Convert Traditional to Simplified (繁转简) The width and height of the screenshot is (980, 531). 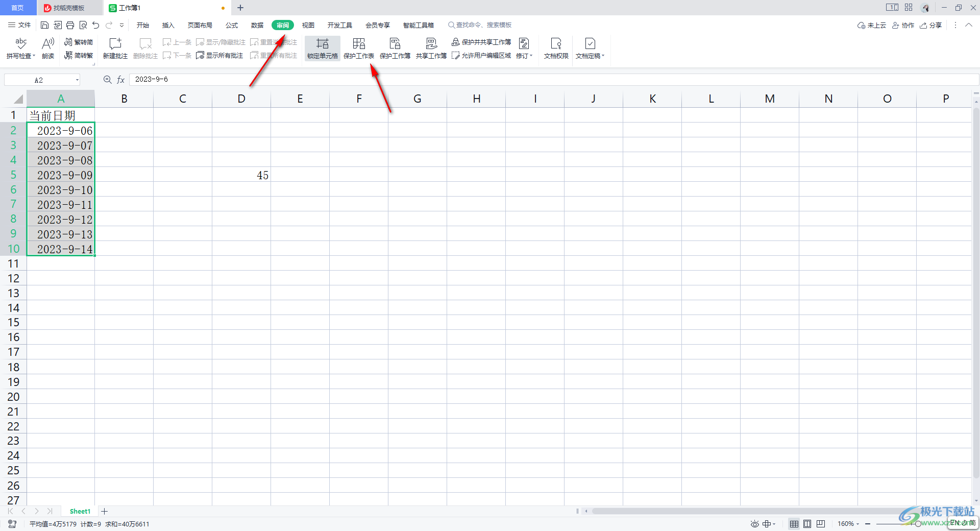pyautogui.click(x=79, y=42)
